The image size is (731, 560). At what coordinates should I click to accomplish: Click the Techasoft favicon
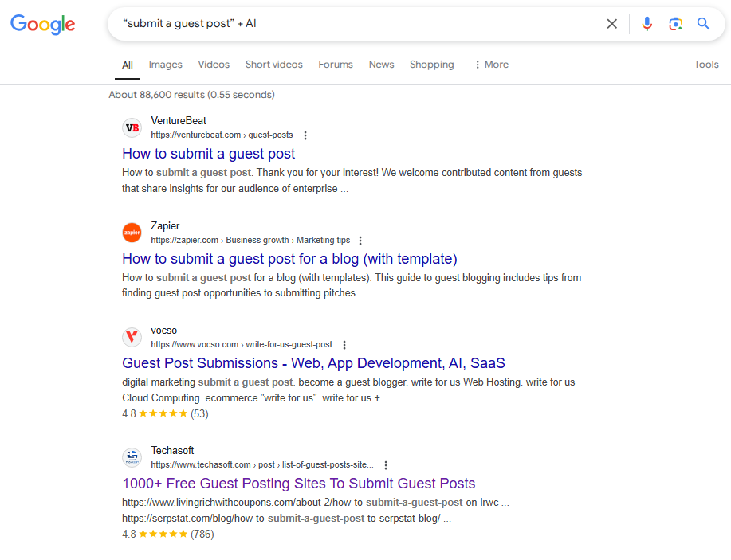click(x=132, y=457)
